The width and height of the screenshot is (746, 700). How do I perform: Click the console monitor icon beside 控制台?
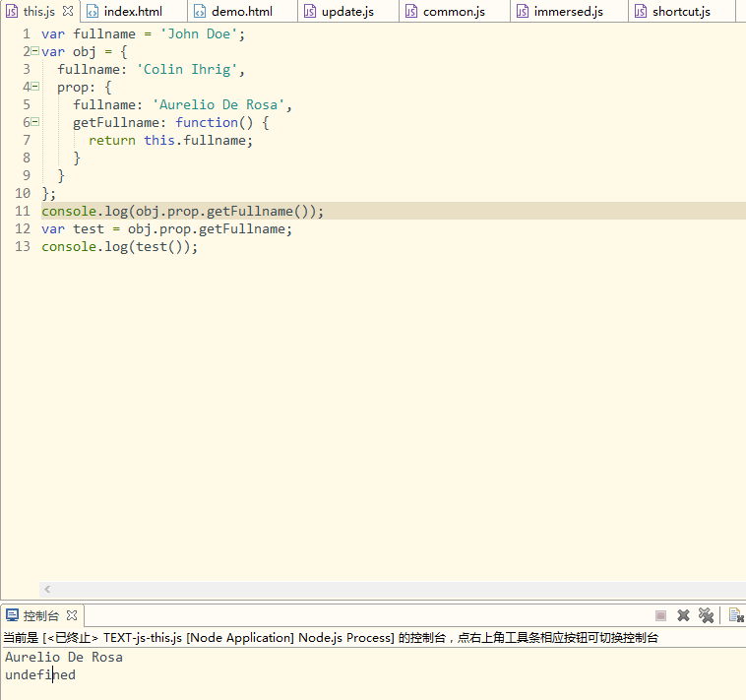tap(13, 615)
